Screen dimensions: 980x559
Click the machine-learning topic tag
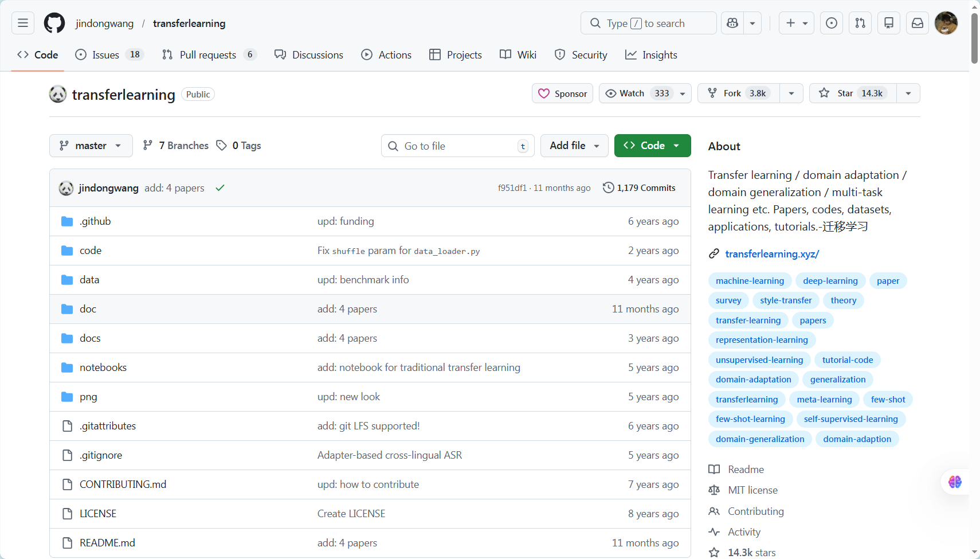click(750, 280)
